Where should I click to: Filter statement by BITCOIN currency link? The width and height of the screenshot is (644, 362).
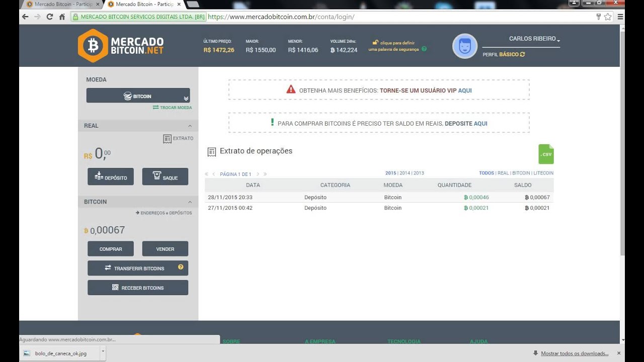[521, 173]
